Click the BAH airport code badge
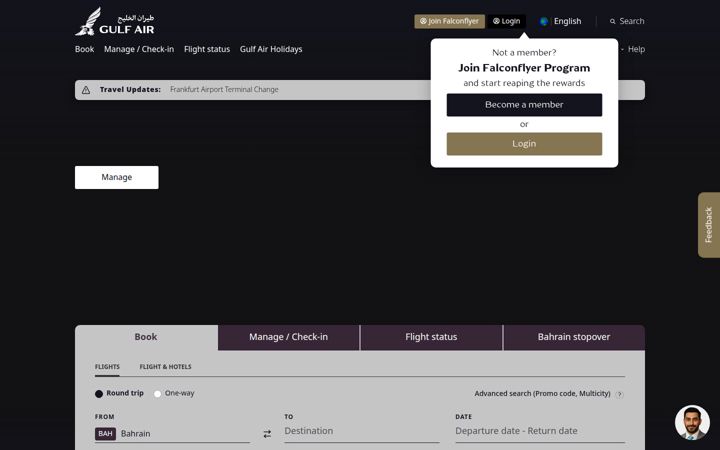Image resolution: width=720 pixels, height=450 pixels. pos(105,433)
